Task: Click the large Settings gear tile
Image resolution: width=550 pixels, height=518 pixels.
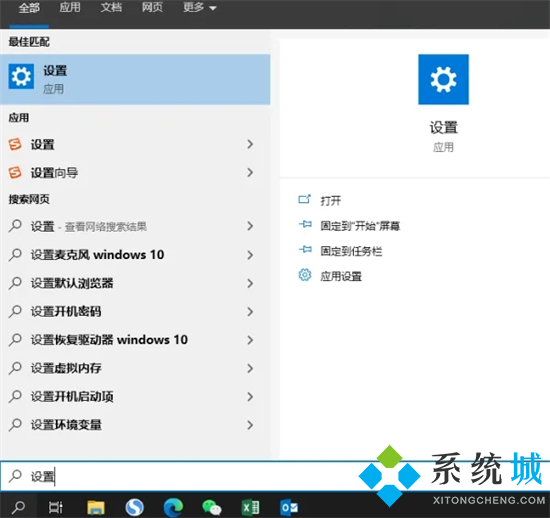Action: [x=443, y=79]
